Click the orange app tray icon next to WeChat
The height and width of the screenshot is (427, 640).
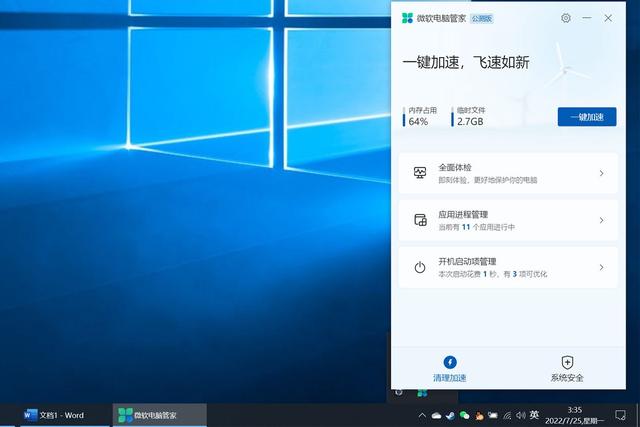coord(479,416)
